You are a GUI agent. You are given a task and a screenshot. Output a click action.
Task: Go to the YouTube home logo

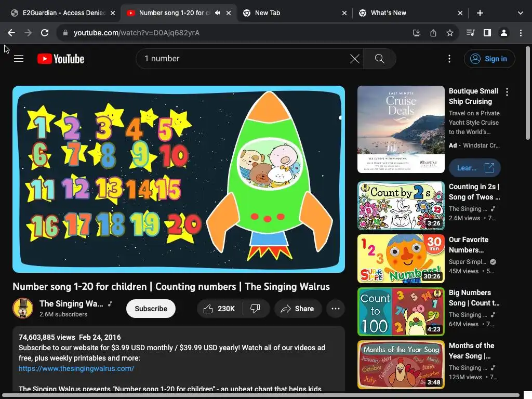pos(61,59)
